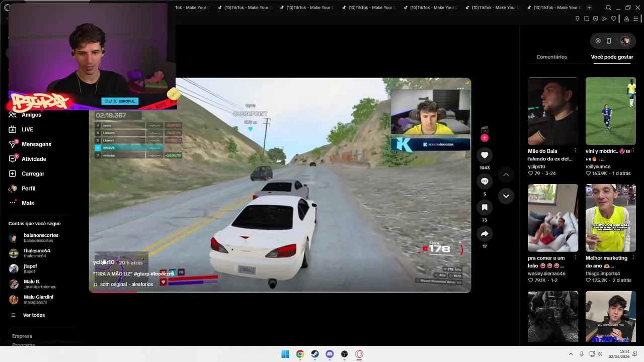
Task: Open author reillyxum46 under suggested video
Action: [598, 166]
